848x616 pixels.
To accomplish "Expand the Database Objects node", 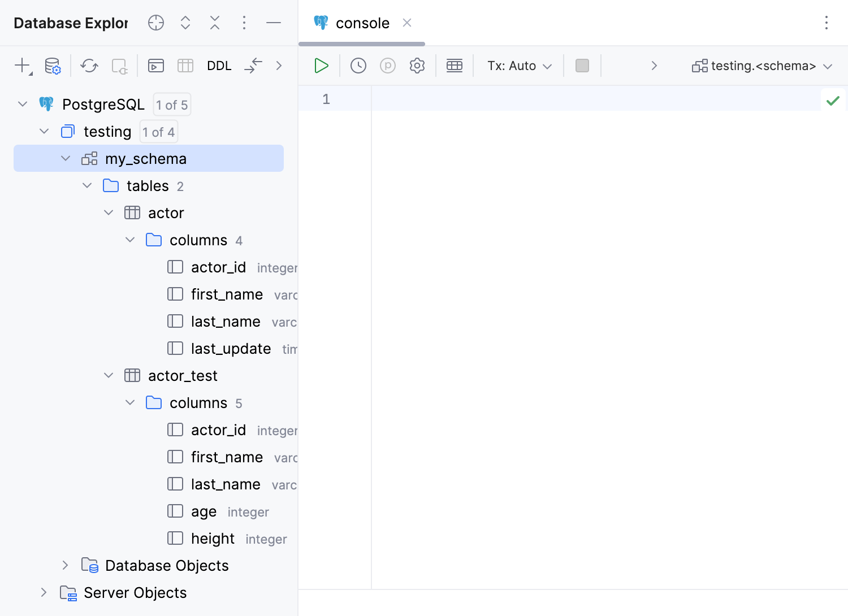I will [x=65, y=565].
